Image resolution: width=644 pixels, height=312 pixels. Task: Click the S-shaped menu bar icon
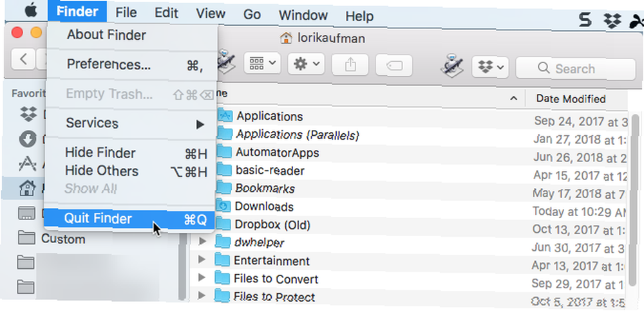[x=585, y=19]
